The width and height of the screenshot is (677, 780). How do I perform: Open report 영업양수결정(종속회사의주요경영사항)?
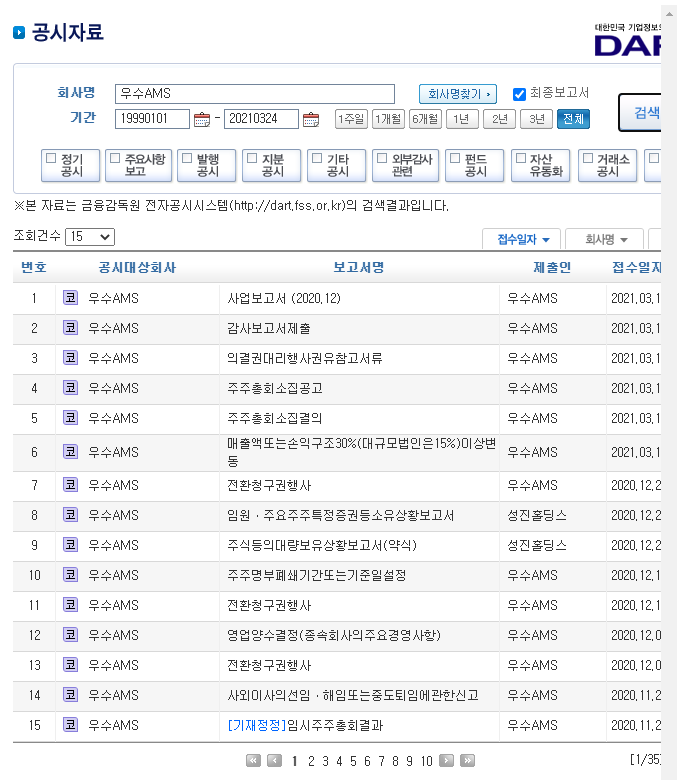334,635
